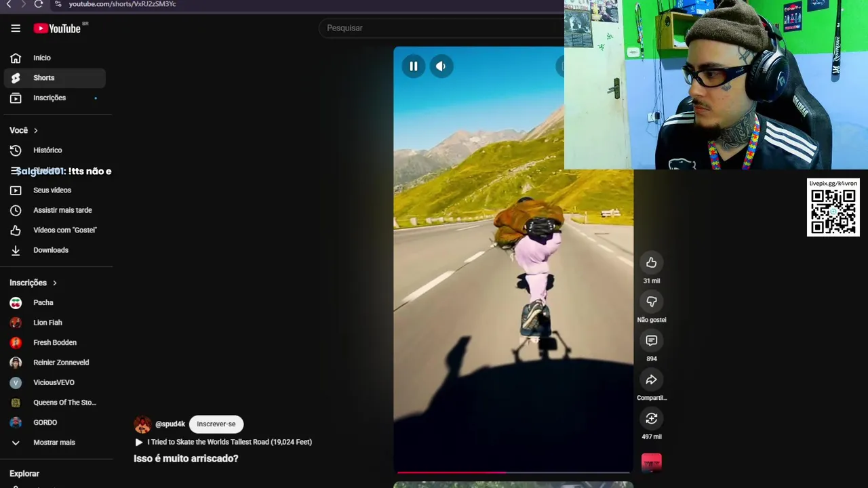Subscribe using Inscrever-se button
Screen dimensions: 868x488
tap(216, 424)
